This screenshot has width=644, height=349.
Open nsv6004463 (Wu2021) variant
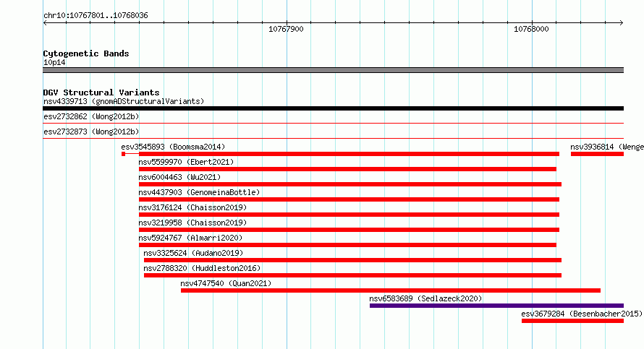tap(179, 177)
